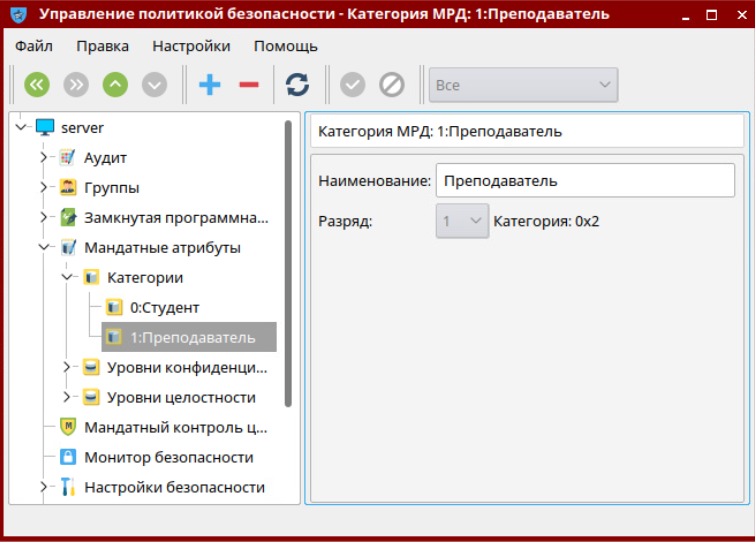The height and width of the screenshot is (542, 755).
Task: Go to first item with double-left arrow
Action: tap(37, 85)
